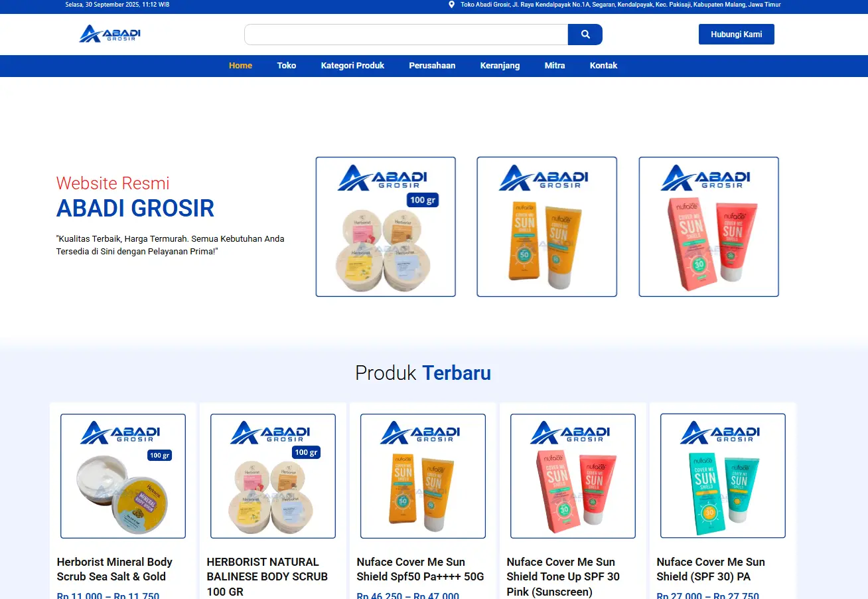This screenshot has height=599, width=868.
Task: Open homepage via Abadi Grosir logo
Action: 110,34
